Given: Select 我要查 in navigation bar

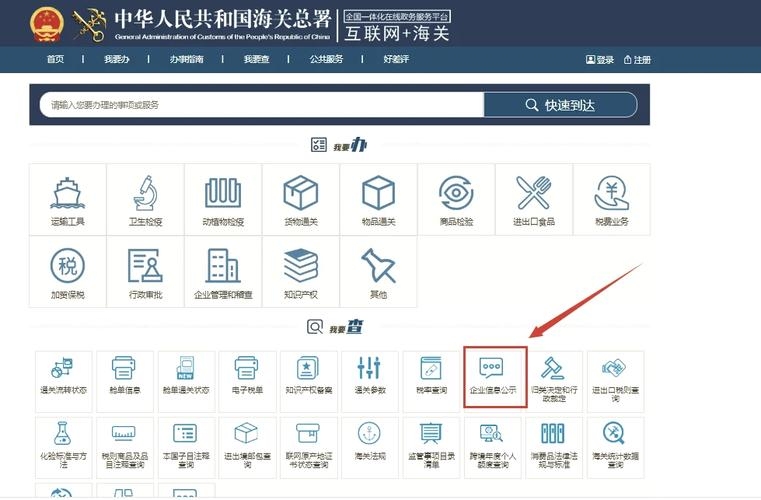Looking at the screenshot, I should pos(256,59).
